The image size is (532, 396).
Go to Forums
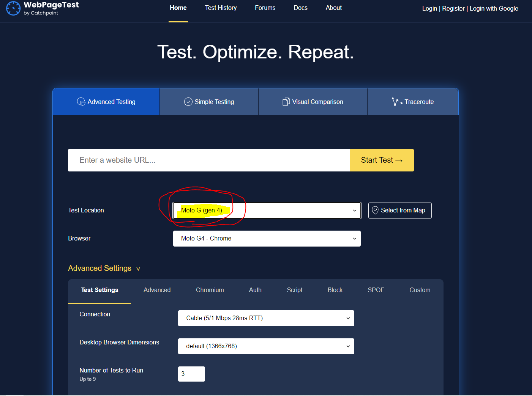pyautogui.click(x=265, y=8)
